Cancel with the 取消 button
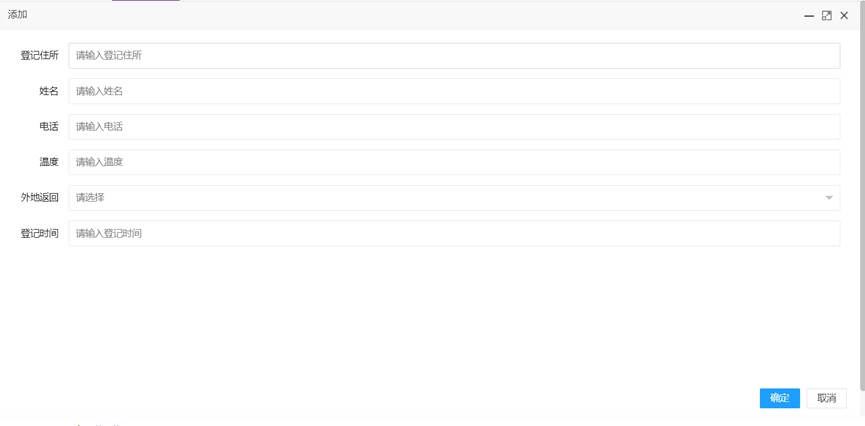865x426 pixels. point(826,398)
